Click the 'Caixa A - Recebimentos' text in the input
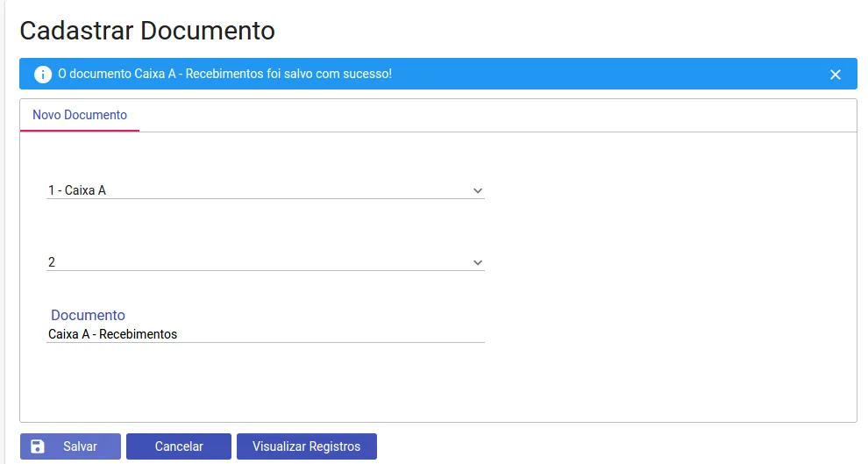 [113, 334]
